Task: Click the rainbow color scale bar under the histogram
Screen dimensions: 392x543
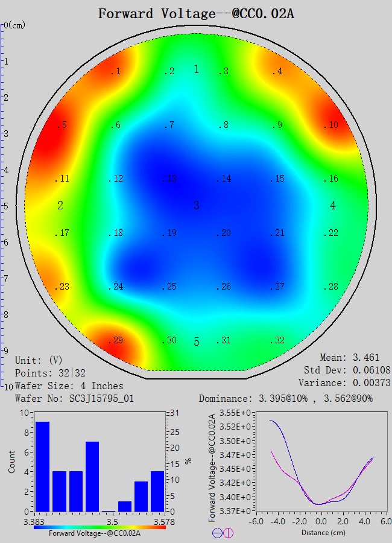Action: pyautogui.click(x=100, y=527)
